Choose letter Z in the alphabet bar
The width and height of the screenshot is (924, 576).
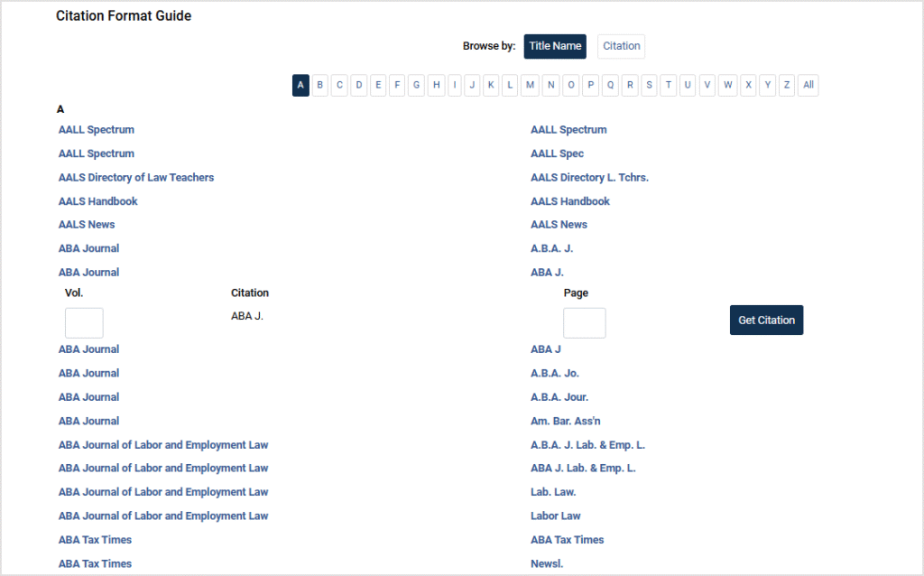[x=787, y=85]
